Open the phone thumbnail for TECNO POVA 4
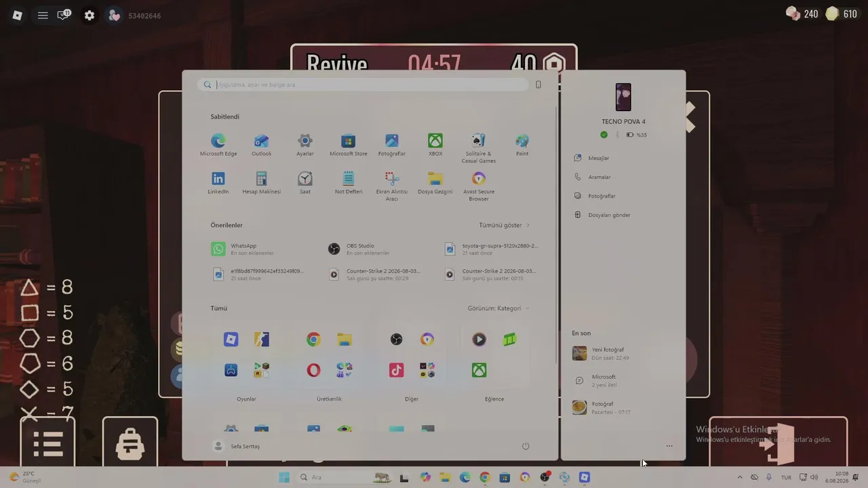Image resolution: width=868 pixels, height=488 pixels. click(623, 97)
